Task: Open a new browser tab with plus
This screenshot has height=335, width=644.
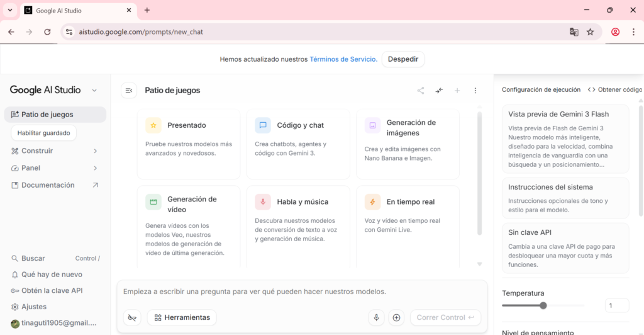Action: click(147, 10)
